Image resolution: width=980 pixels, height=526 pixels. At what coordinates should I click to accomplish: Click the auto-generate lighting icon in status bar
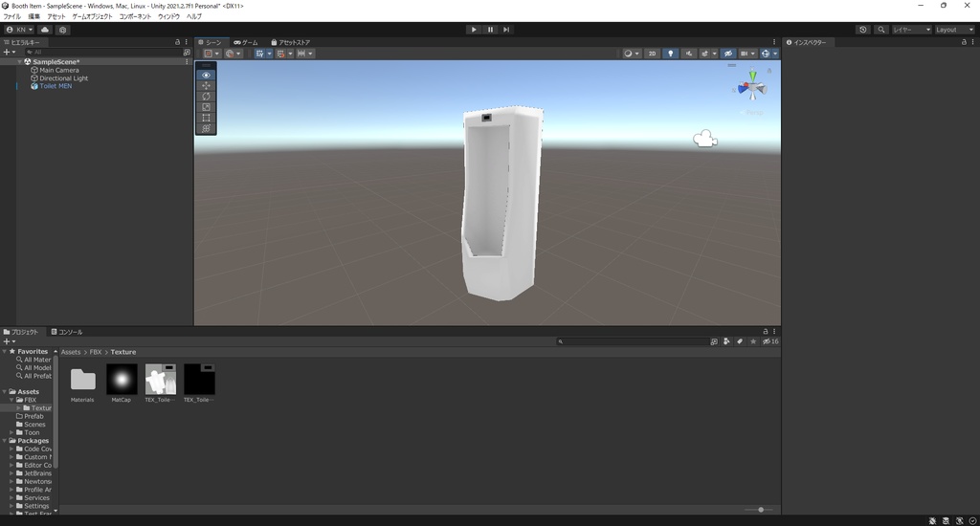click(x=959, y=521)
